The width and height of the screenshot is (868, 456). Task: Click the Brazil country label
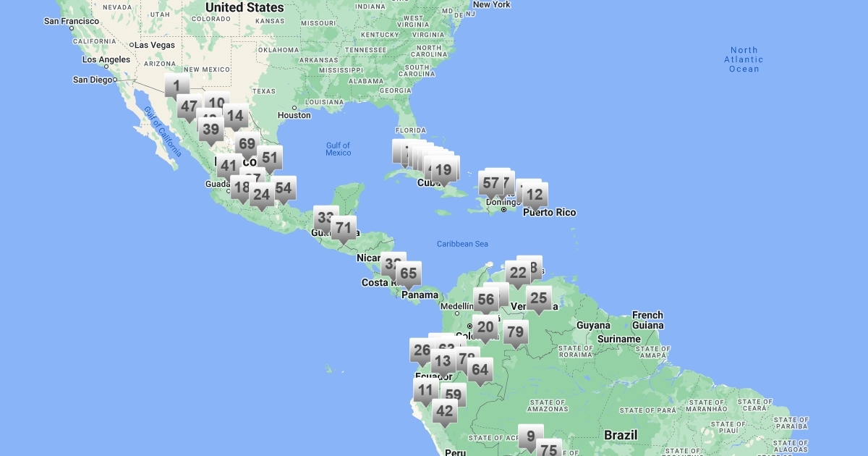(621, 435)
